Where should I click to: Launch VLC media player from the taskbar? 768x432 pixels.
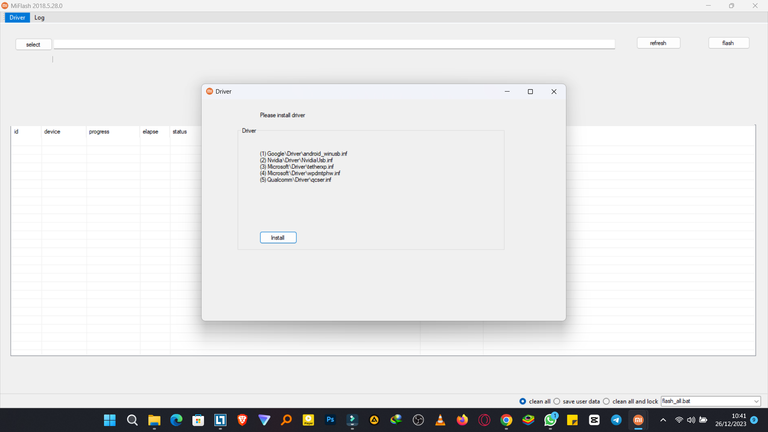pyautogui.click(x=440, y=420)
